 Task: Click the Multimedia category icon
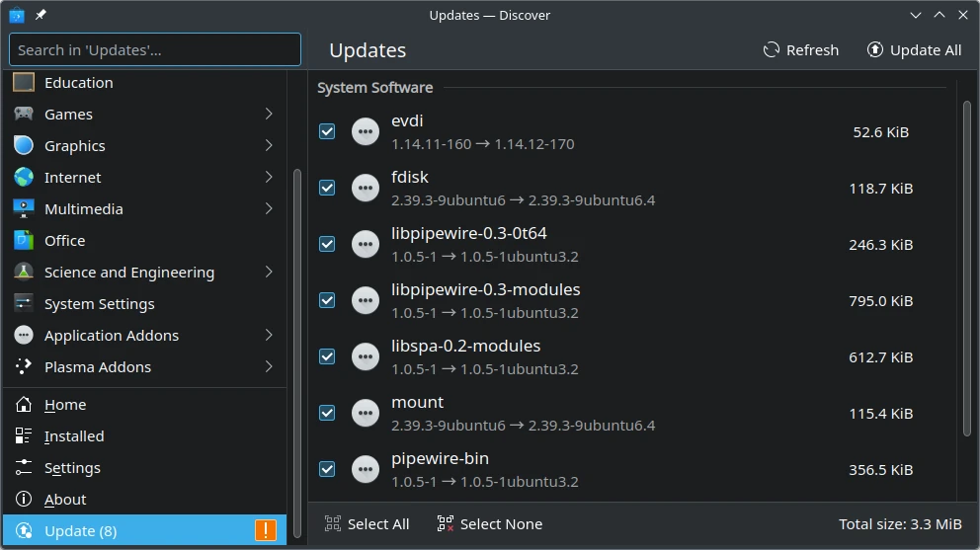click(24, 209)
